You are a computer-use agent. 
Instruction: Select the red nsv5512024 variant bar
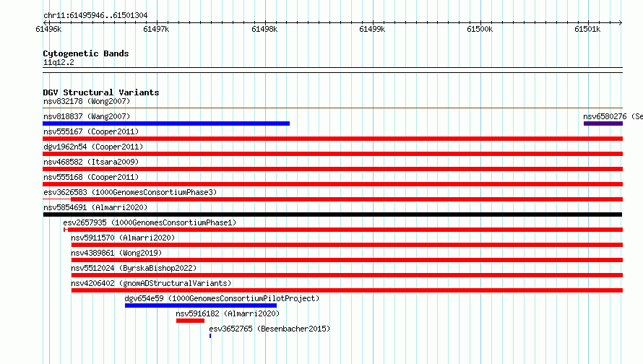point(347,275)
